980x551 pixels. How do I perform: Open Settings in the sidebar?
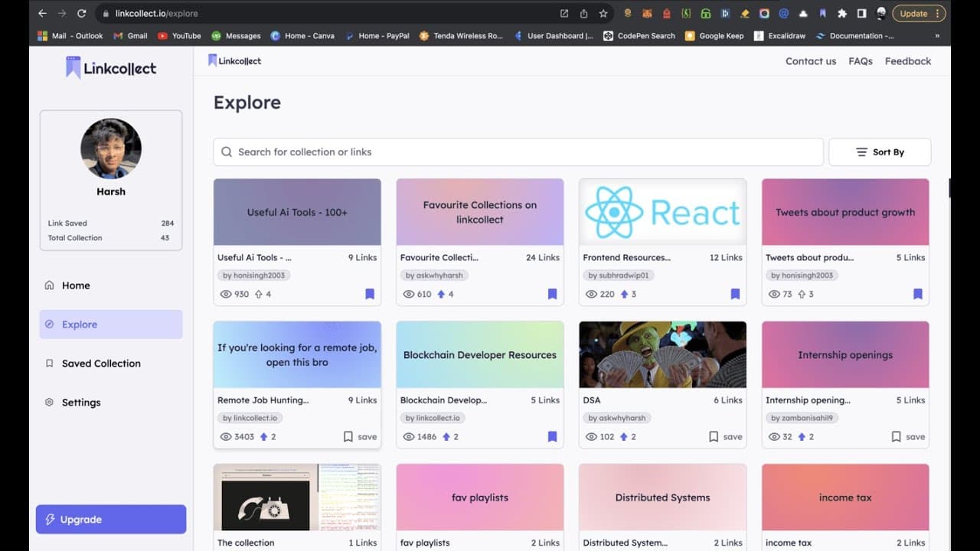111,403
